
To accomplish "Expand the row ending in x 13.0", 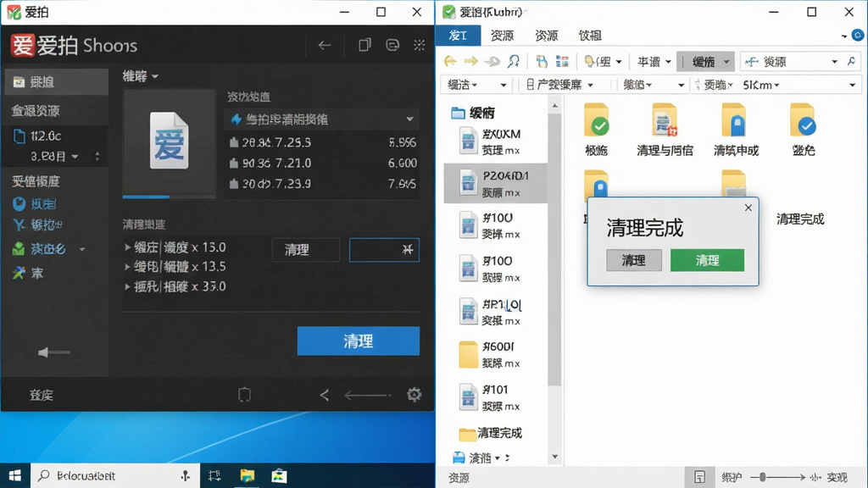I will [127, 247].
